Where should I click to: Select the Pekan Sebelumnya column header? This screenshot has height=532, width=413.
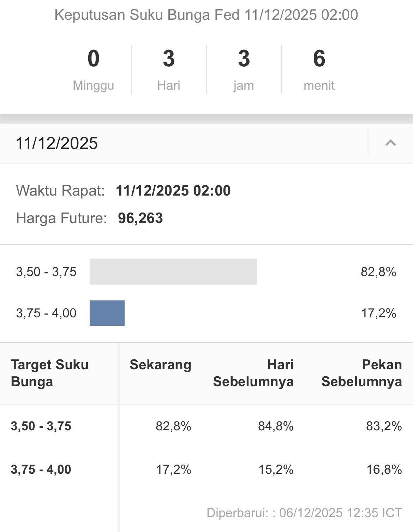coord(361,373)
